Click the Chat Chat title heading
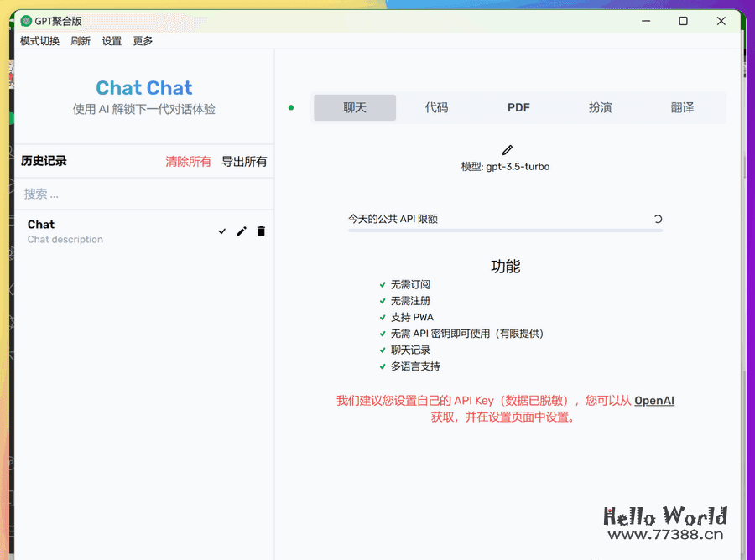This screenshot has height=560, width=755. click(144, 87)
